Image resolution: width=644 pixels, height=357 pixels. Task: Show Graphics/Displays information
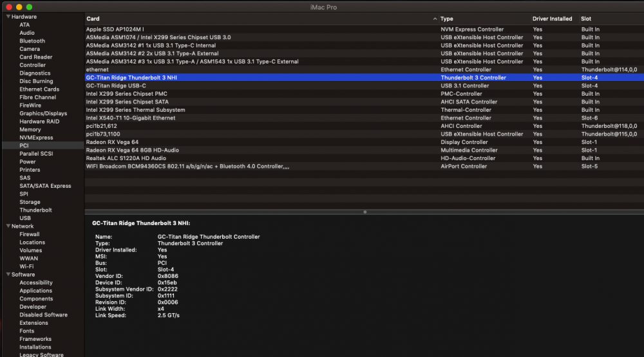43,113
